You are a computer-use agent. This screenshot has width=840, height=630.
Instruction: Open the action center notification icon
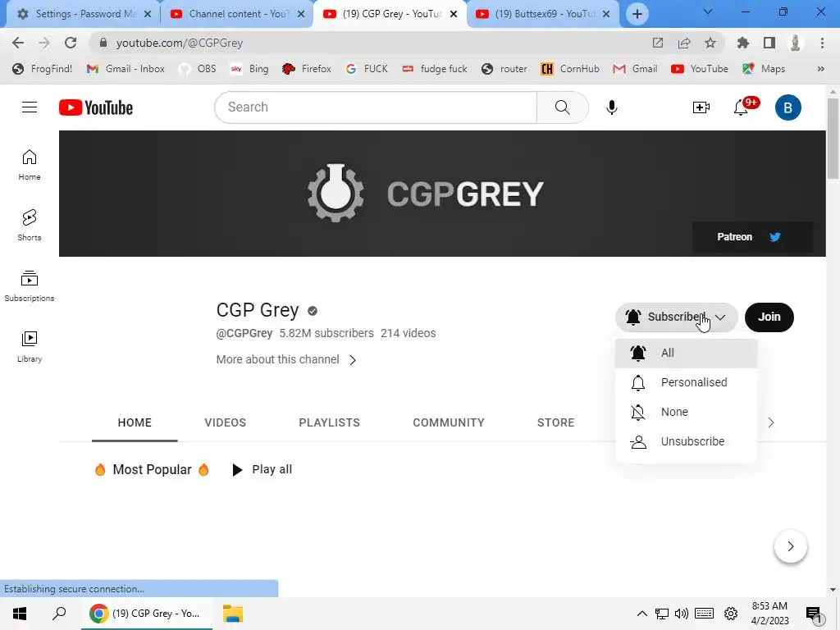813,614
